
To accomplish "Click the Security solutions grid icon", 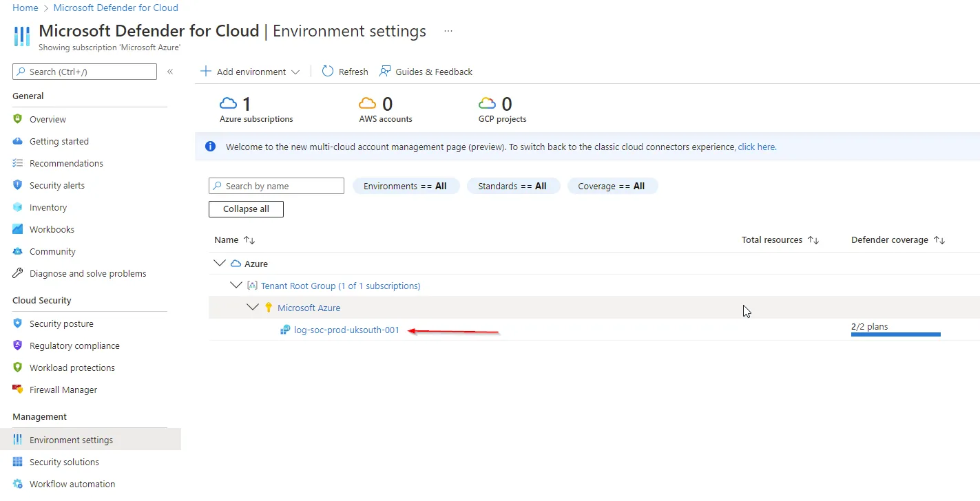I will (18, 462).
